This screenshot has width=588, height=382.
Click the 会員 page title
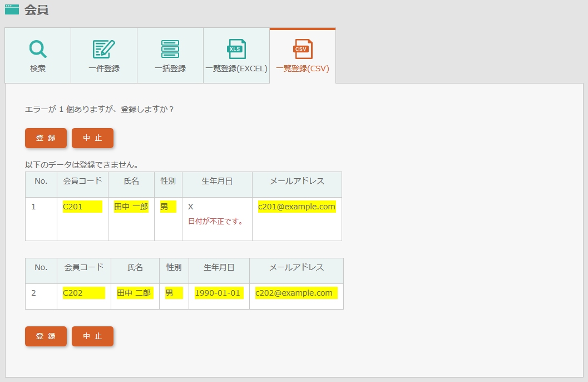[x=36, y=10]
